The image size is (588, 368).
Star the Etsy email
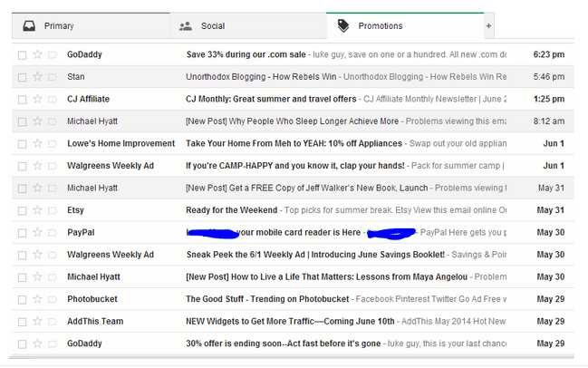click(37, 209)
